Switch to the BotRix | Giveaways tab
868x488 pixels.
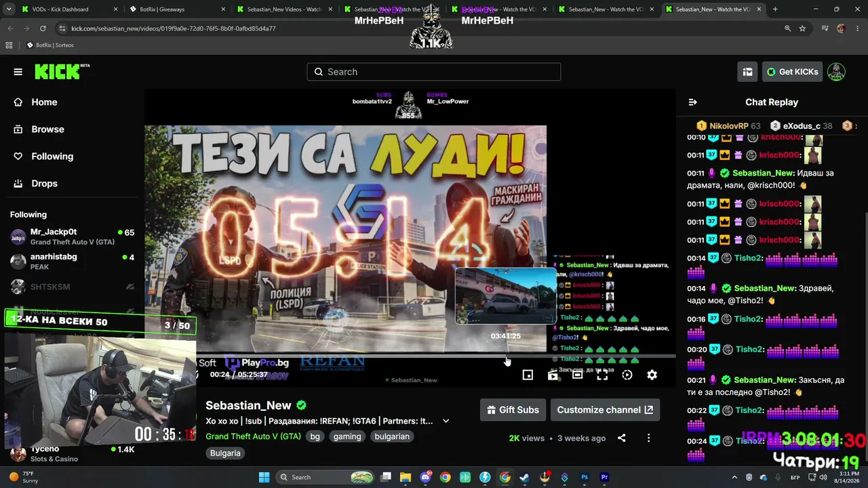(176, 9)
